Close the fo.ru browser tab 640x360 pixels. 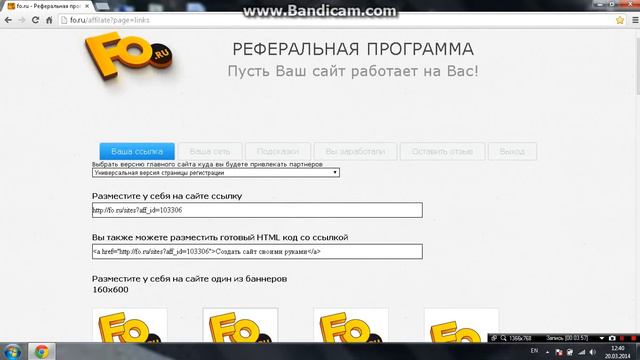tap(87, 6)
